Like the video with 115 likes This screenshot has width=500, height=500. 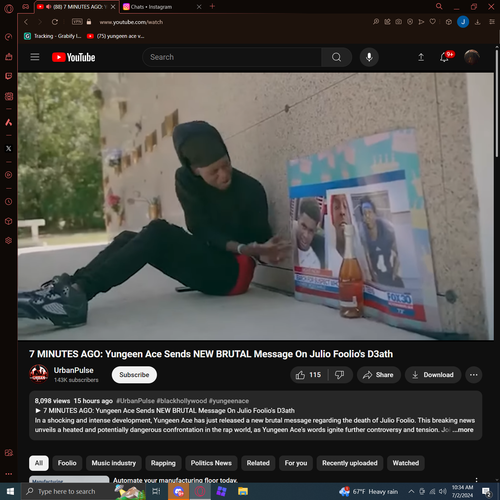click(308, 375)
